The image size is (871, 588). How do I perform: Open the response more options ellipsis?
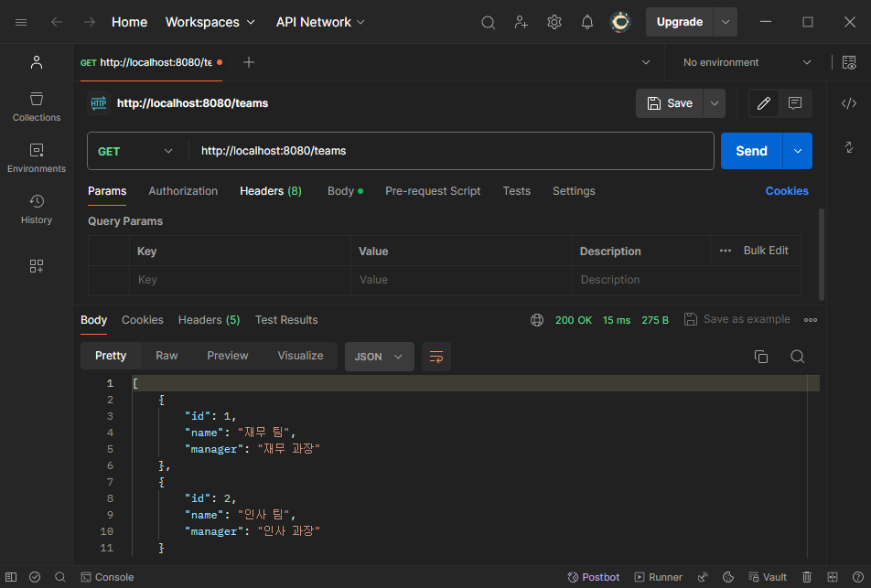point(811,320)
